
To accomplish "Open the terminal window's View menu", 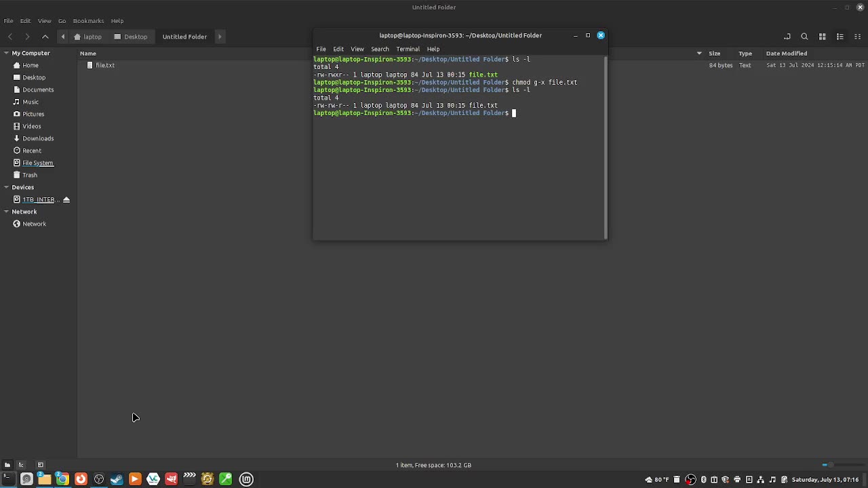I will [357, 49].
